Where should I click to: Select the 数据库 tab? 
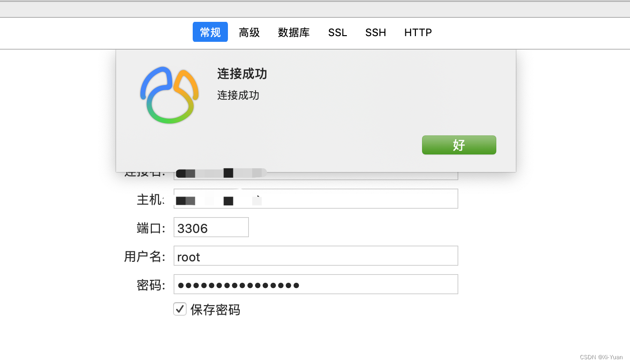coord(294,32)
